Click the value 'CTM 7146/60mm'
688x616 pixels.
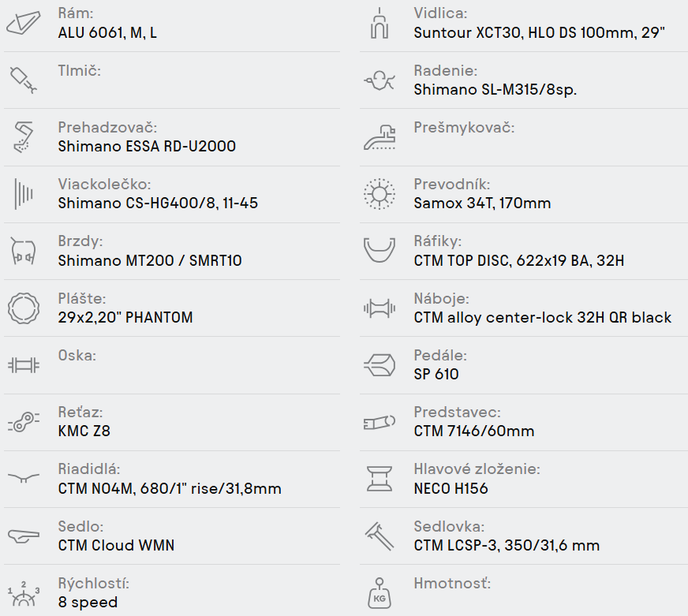[474, 431]
